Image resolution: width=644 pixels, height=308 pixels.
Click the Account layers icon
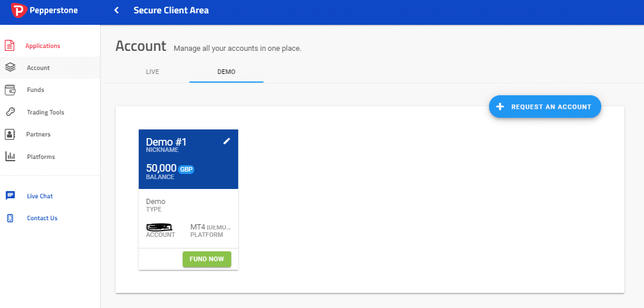coord(10,68)
